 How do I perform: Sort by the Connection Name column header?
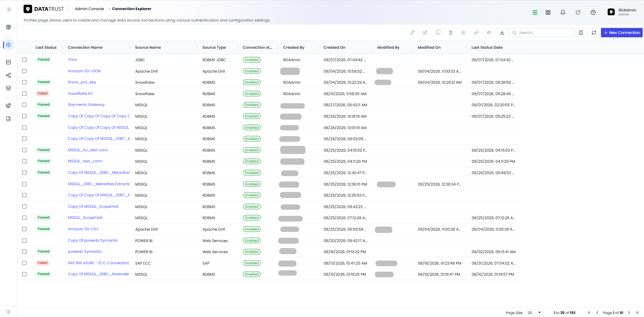pyautogui.click(x=85, y=47)
